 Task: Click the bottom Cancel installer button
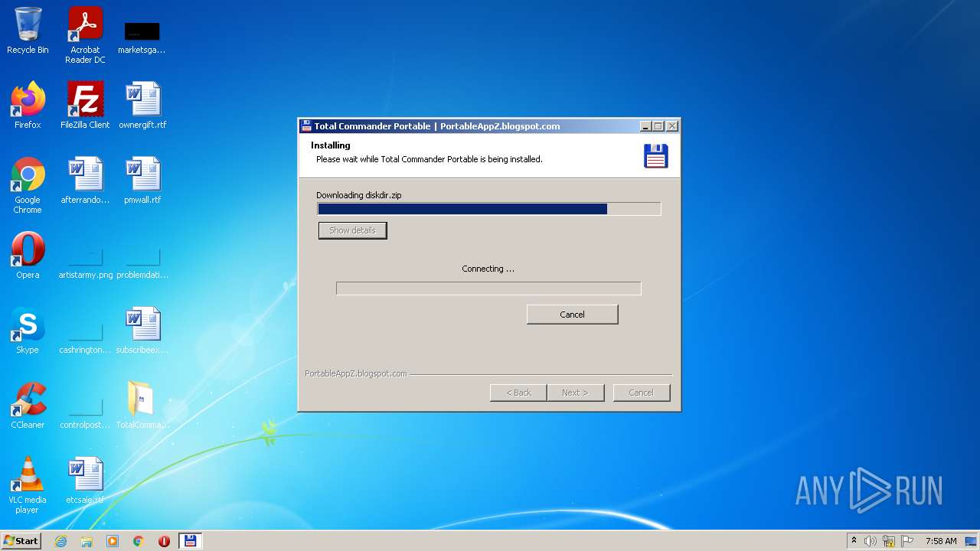(x=642, y=393)
